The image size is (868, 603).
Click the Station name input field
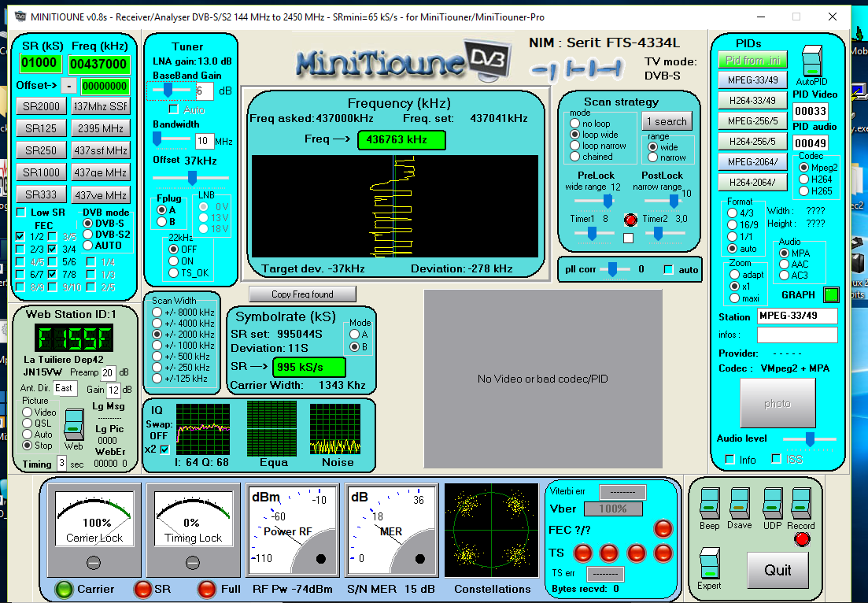[797, 316]
